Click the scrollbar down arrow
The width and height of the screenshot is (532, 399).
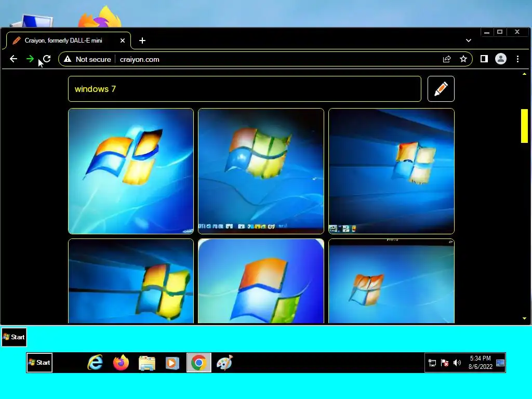click(524, 318)
